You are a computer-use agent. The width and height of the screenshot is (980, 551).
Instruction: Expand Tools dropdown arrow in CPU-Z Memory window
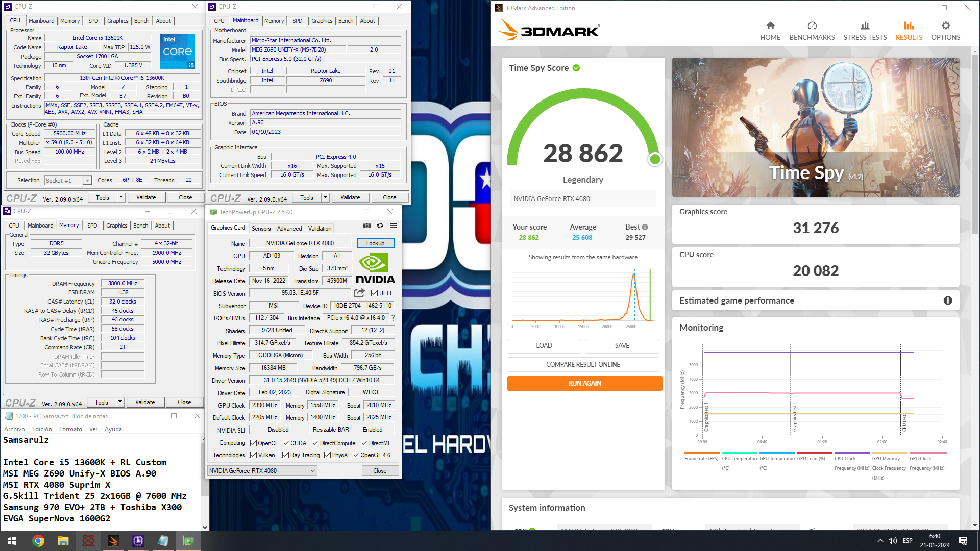coord(120,402)
